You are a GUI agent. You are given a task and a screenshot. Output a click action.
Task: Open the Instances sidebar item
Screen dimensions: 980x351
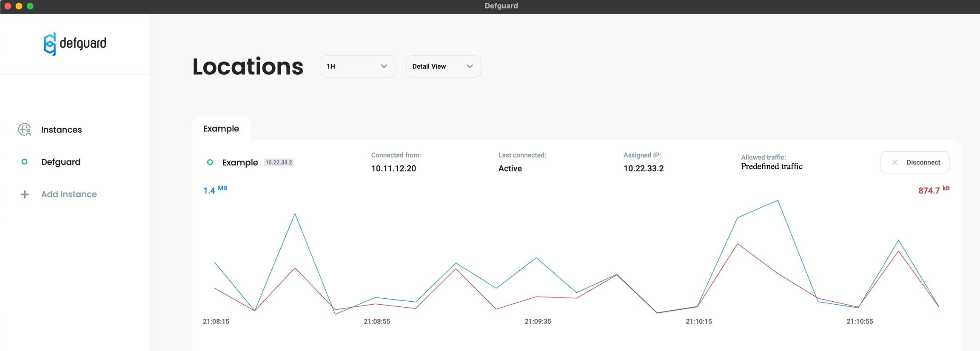[x=61, y=130]
